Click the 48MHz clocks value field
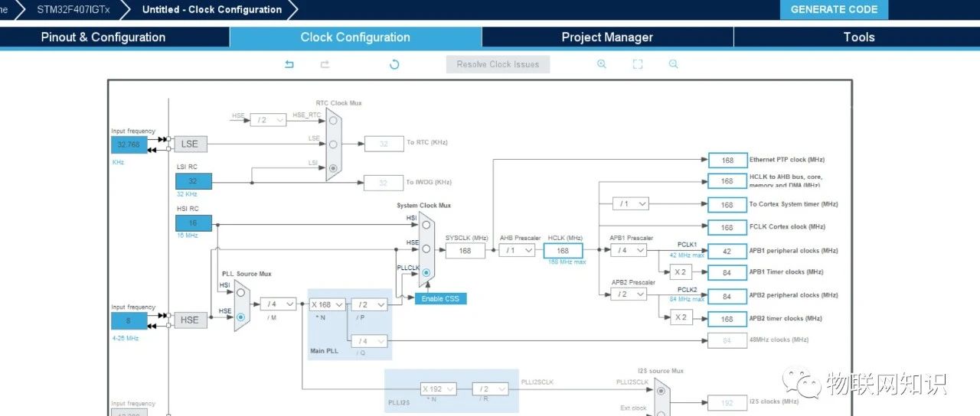The image size is (980, 416). click(727, 341)
